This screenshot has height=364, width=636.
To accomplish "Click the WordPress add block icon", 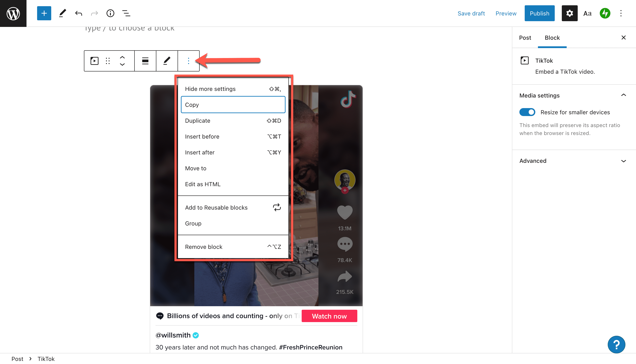I will [x=43, y=13].
